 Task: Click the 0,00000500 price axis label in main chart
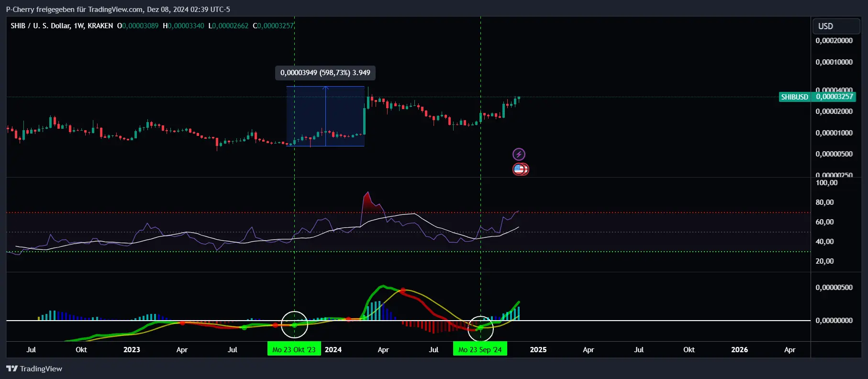point(834,154)
